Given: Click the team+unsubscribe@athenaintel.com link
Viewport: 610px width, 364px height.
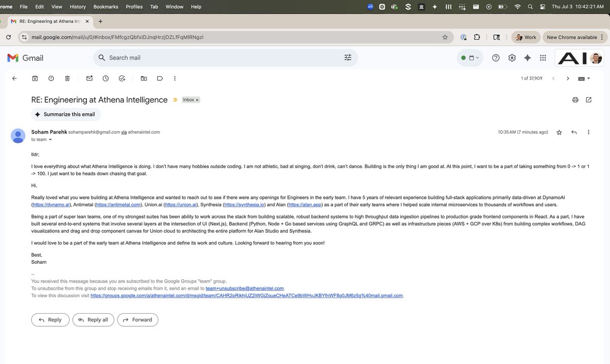Looking at the screenshot, I should 245,288.
